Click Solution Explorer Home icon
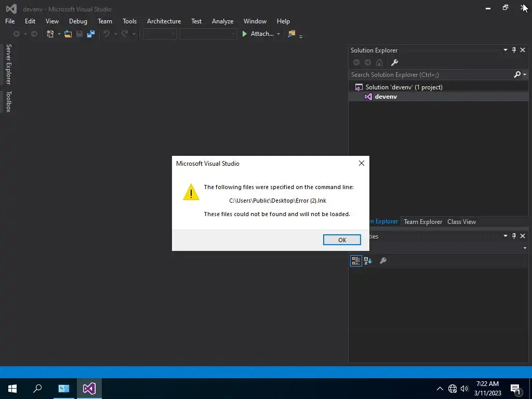This screenshot has width=532, height=399. [x=379, y=62]
